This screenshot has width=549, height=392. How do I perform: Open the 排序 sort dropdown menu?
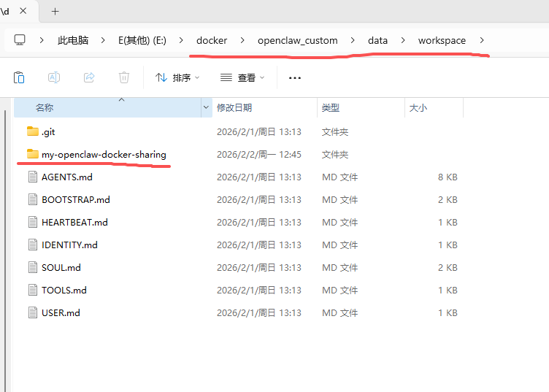click(177, 77)
